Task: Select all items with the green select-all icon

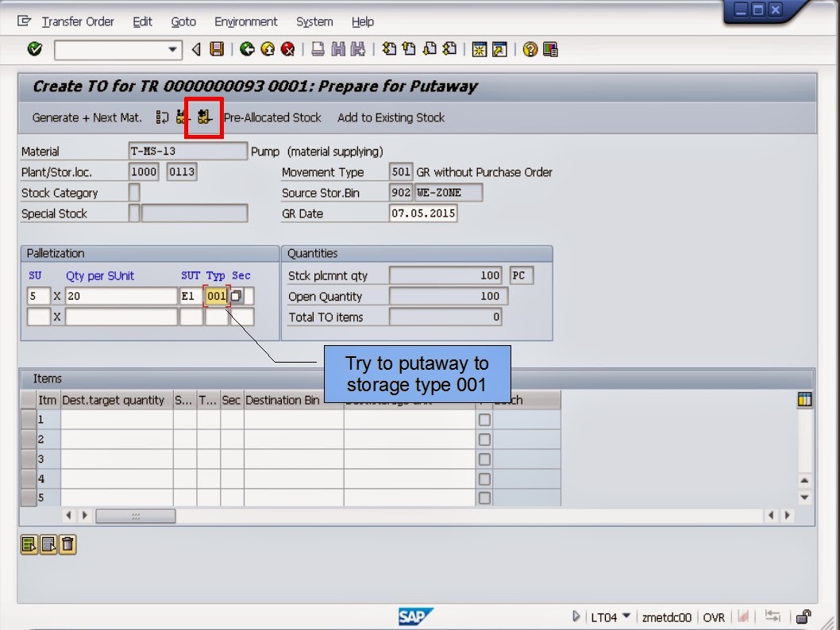Action: pos(29,544)
